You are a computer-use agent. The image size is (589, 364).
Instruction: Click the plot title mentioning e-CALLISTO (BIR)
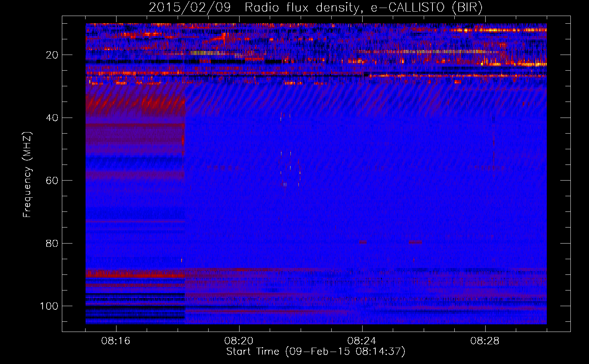tap(316, 8)
